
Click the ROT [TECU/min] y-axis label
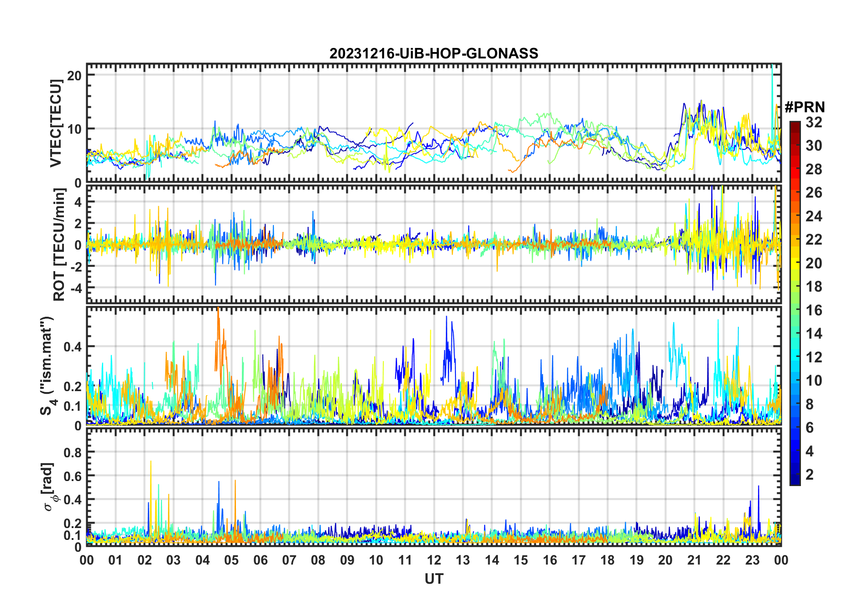click(x=59, y=245)
